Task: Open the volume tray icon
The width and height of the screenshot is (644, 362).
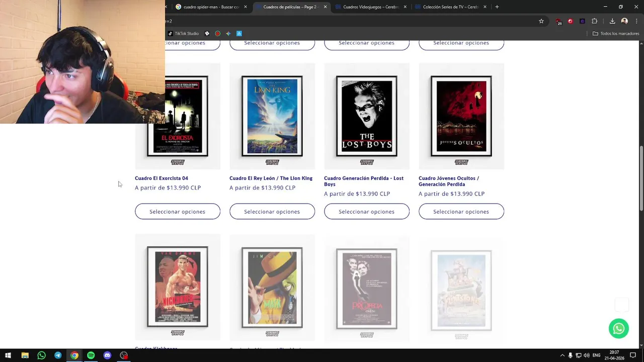Action: (x=587, y=355)
